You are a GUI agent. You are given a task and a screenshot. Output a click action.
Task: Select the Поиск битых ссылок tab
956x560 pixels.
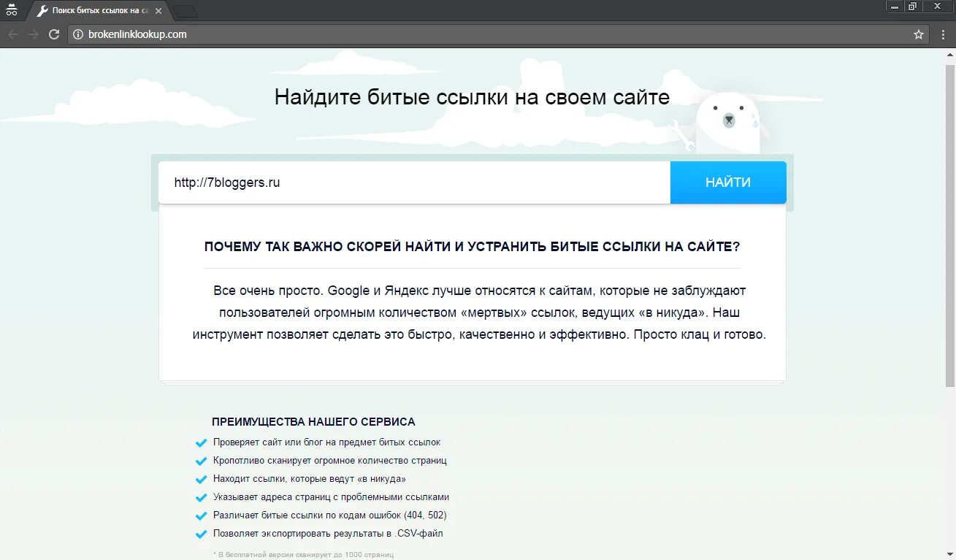[x=100, y=11]
